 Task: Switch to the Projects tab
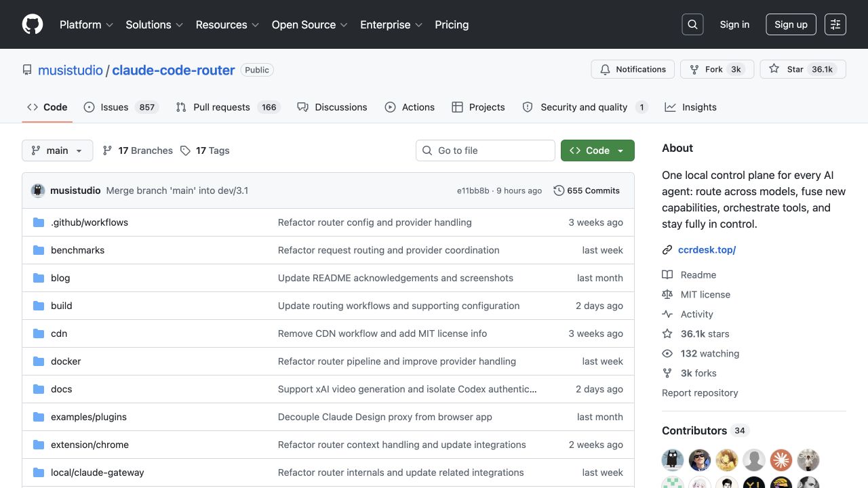coord(478,107)
